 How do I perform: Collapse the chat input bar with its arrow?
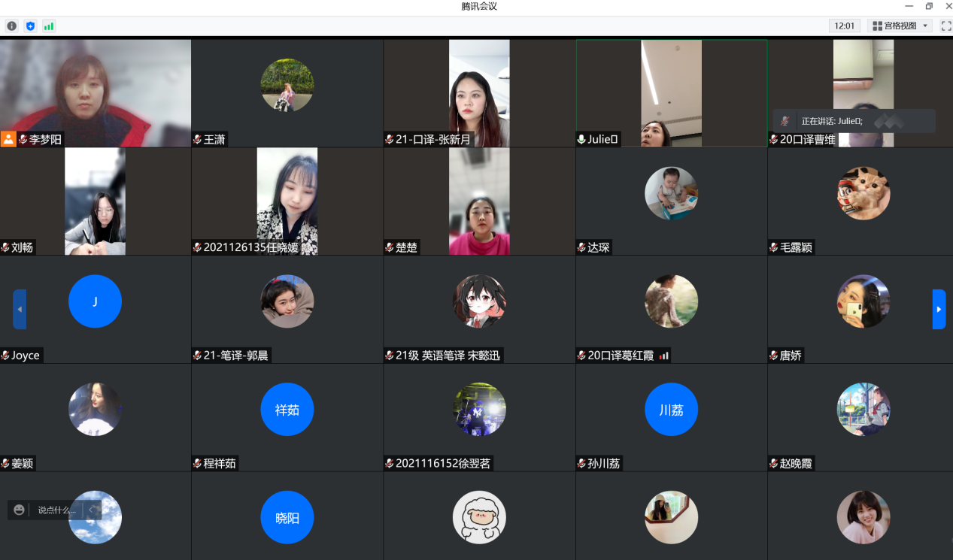click(x=93, y=510)
